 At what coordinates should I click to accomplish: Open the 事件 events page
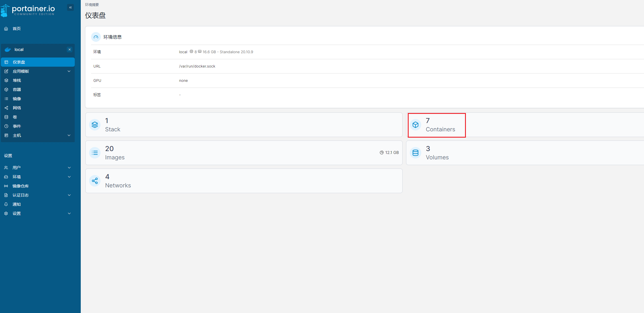[x=17, y=126]
